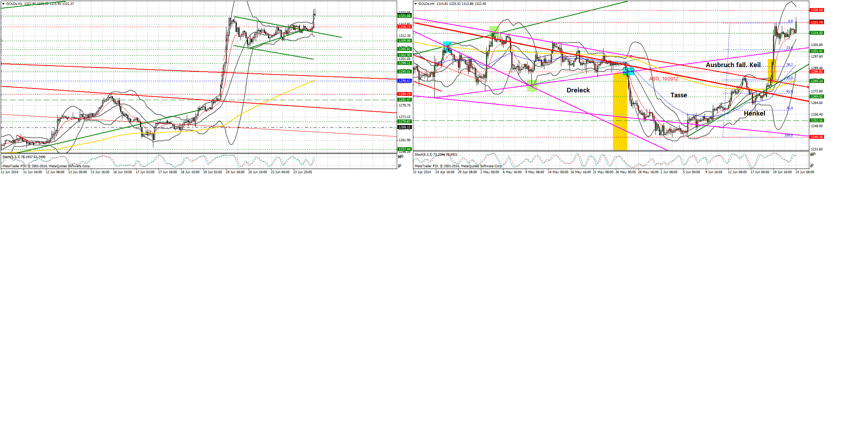Click the Ausbruch fall. Keil annotation
868x423 pixels.
point(733,65)
